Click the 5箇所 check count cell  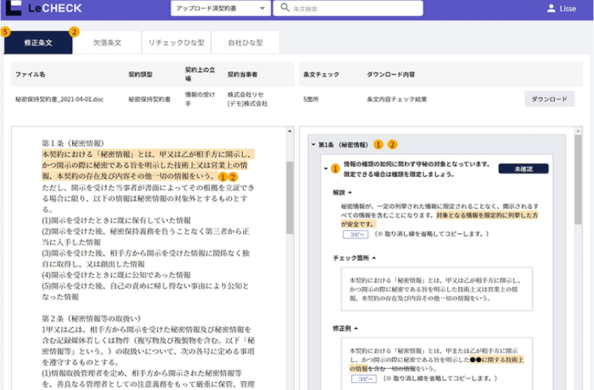(x=311, y=99)
